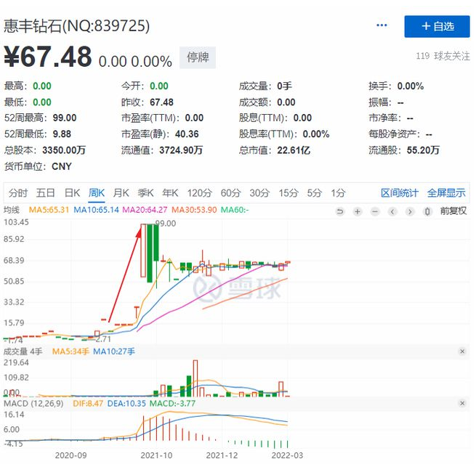
Task: Click the stock title 惠丰钻石(NQ:839725)
Action: (x=76, y=26)
